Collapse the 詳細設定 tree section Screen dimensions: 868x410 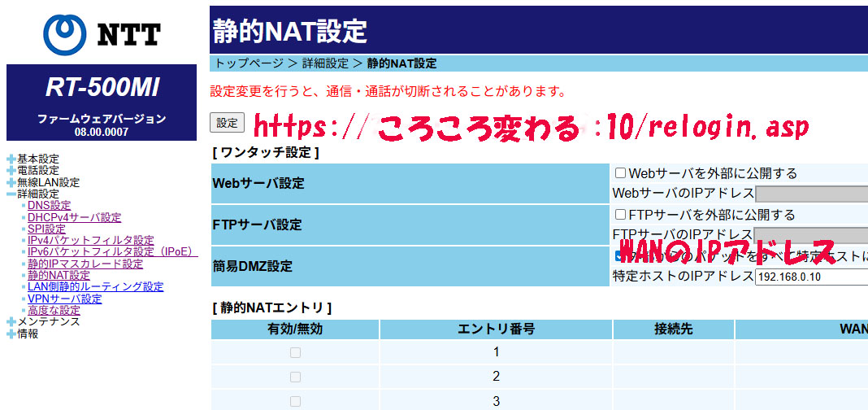tap(11, 194)
